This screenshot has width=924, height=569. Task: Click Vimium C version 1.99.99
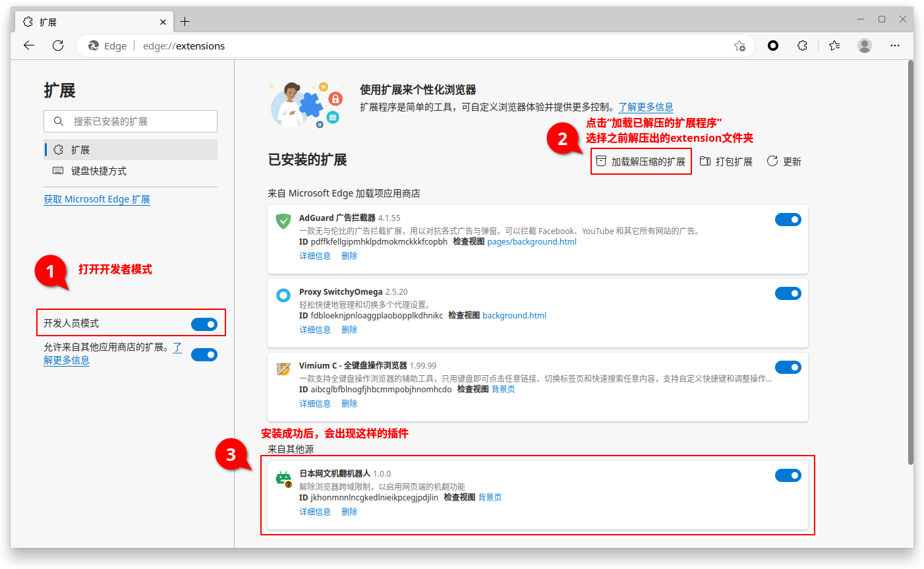pyautogui.click(x=423, y=366)
